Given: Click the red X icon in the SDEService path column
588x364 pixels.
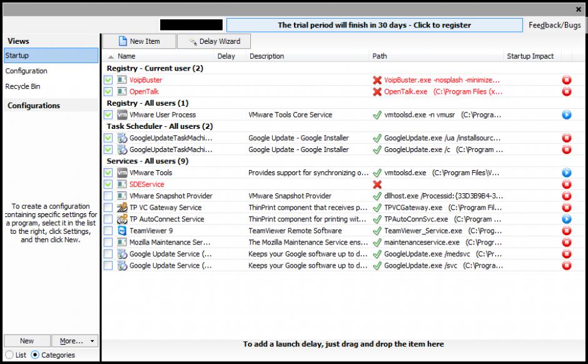Looking at the screenshot, I should 377,184.
